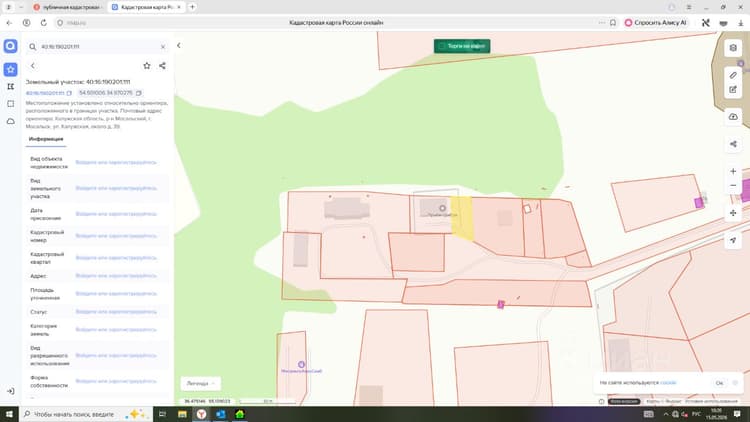Click the Windows taskbar search box
750x422 pixels.
coord(86,414)
